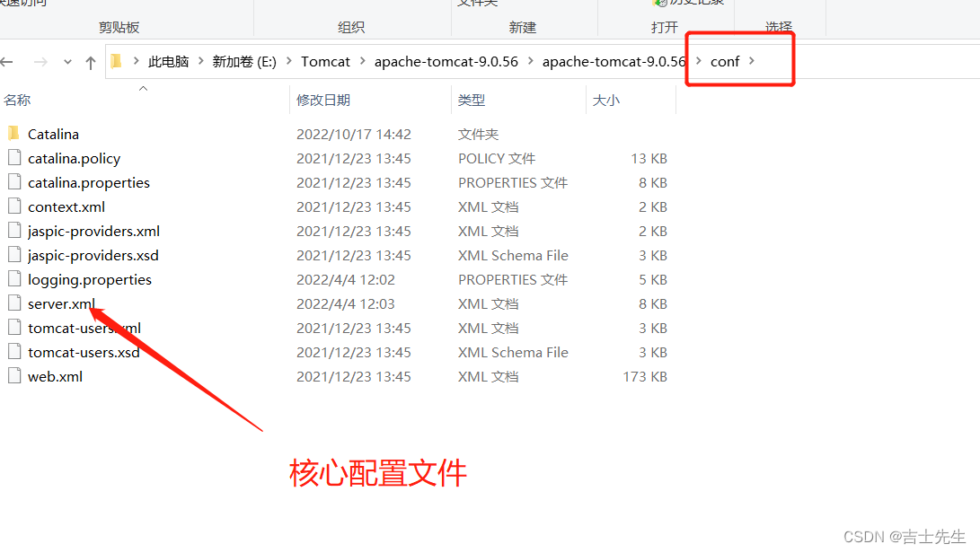The height and width of the screenshot is (553, 980).
Task: Click date 2022/4/4 12:03
Action: tap(346, 303)
